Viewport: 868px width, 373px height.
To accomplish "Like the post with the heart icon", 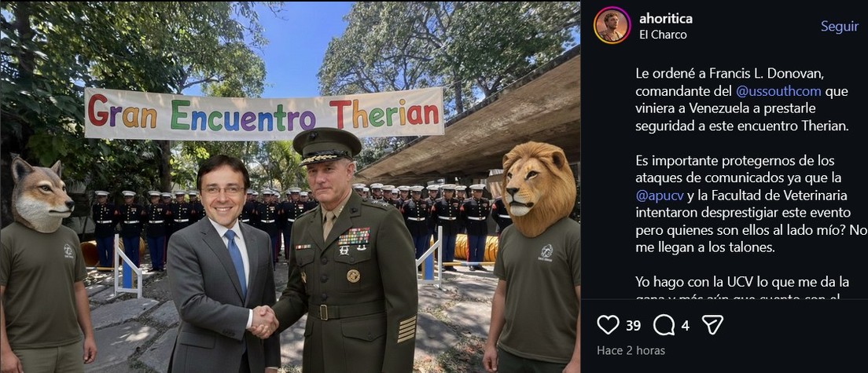I will (x=608, y=325).
